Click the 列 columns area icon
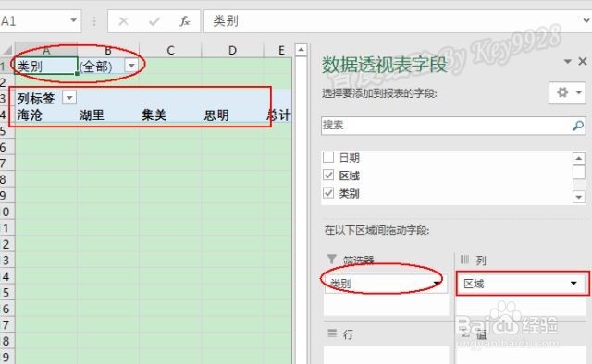 (464, 259)
